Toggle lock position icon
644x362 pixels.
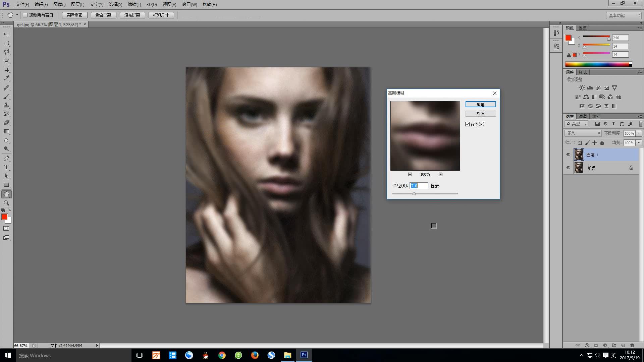point(594,143)
